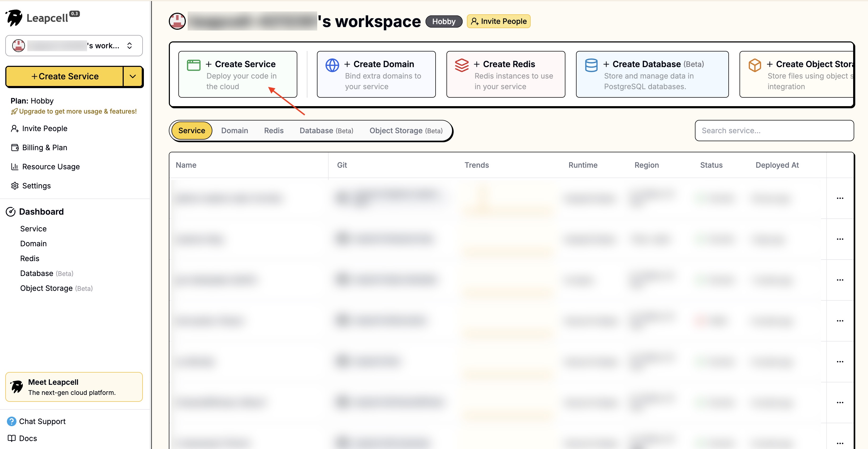The width and height of the screenshot is (868, 449).
Task: Expand the Create Service arrow dropdown
Action: tap(133, 76)
